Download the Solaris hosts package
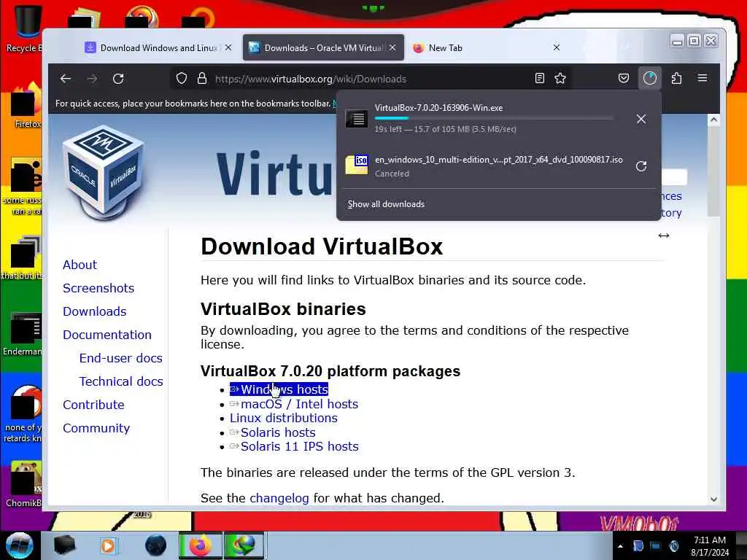Image resolution: width=747 pixels, height=560 pixels. point(273,432)
